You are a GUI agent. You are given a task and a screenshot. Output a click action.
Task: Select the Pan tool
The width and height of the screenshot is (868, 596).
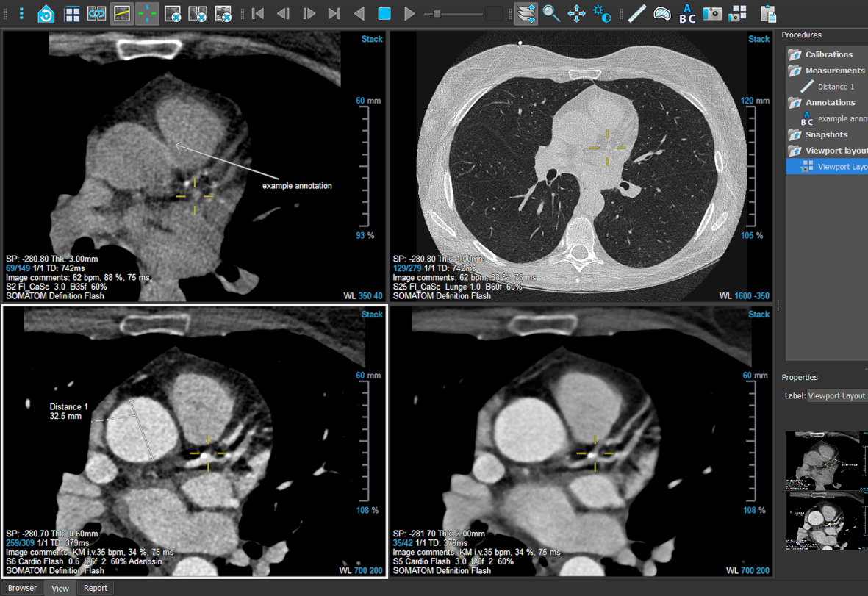pos(576,13)
